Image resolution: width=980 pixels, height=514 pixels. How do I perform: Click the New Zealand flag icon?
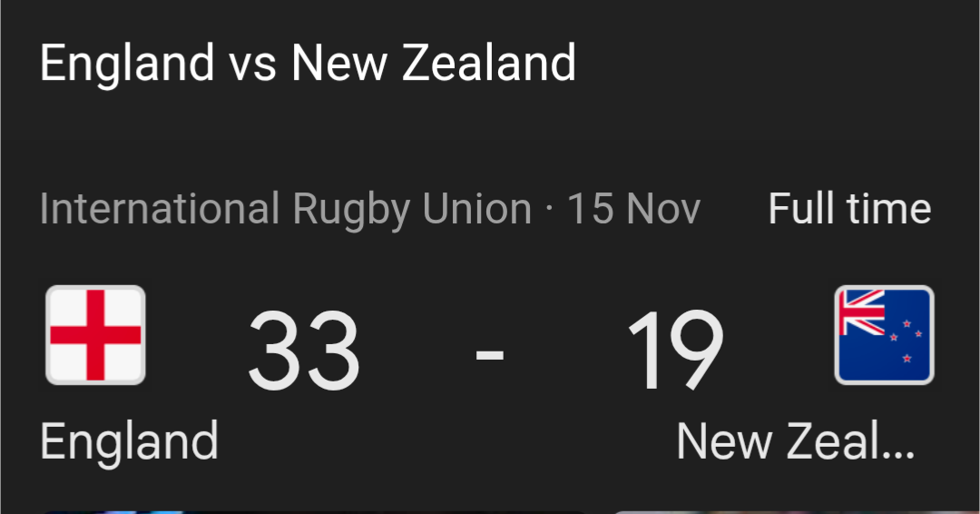tap(885, 335)
